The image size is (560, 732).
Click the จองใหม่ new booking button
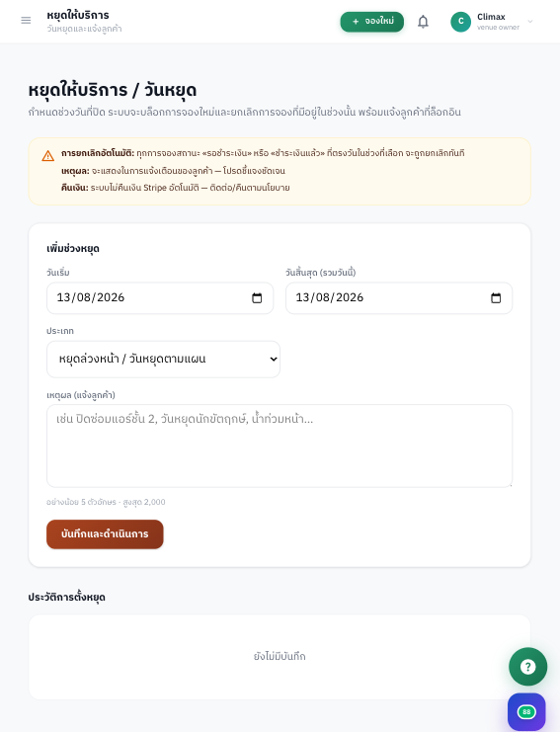372,22
